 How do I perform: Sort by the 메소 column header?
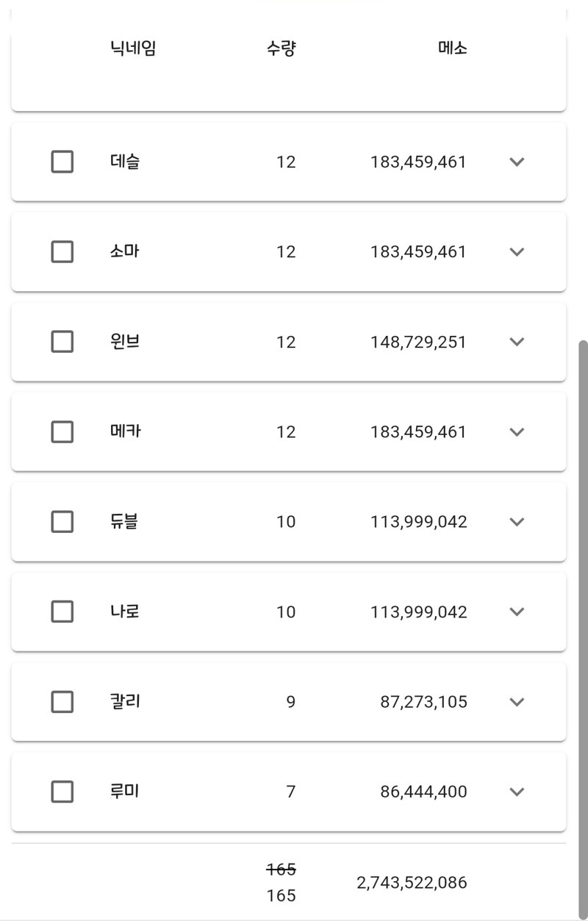coord(452,49)
